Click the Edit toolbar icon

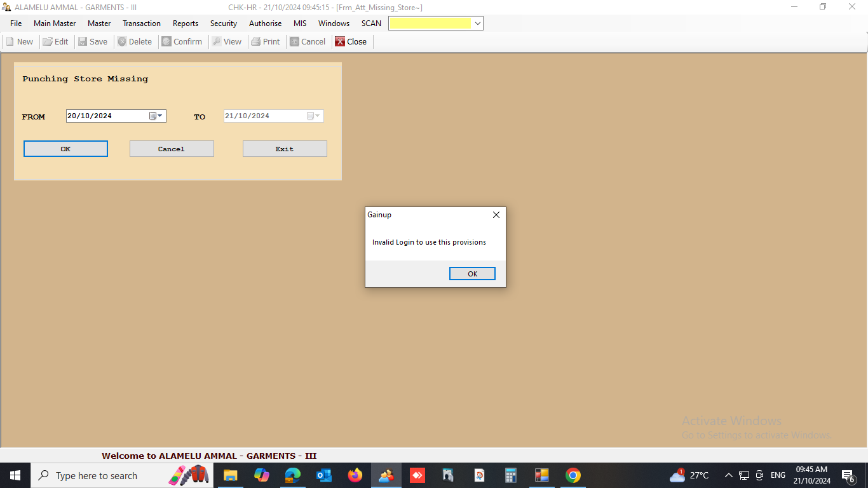pos(48,41)
